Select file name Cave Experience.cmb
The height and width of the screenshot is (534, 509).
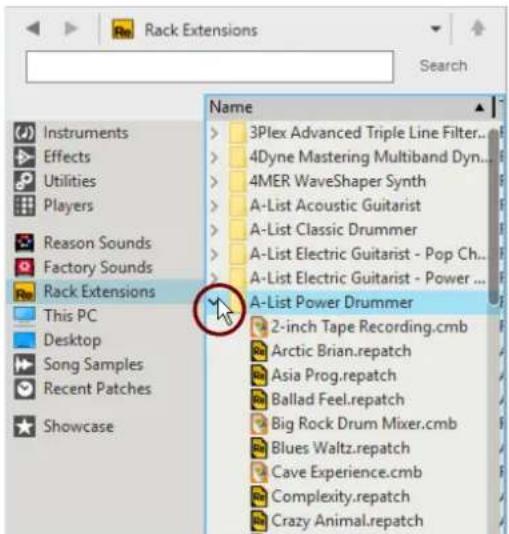tap(347, 473)
